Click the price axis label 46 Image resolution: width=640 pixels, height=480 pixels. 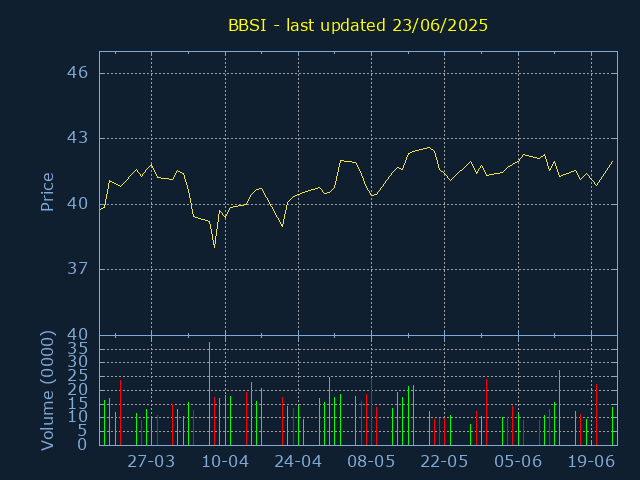tap(77, 73)
